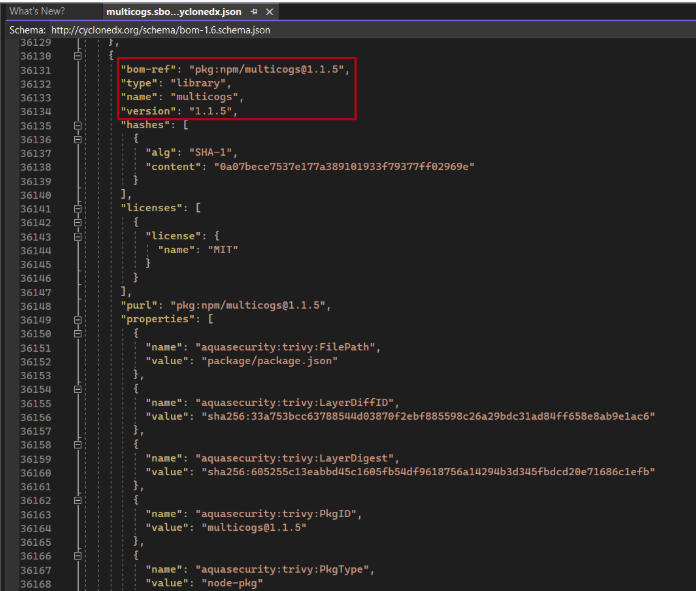The height and width of the screenshot is (591, 696).
Task: Collapse the "license" object at line 36143
Action: coord(77,236)
